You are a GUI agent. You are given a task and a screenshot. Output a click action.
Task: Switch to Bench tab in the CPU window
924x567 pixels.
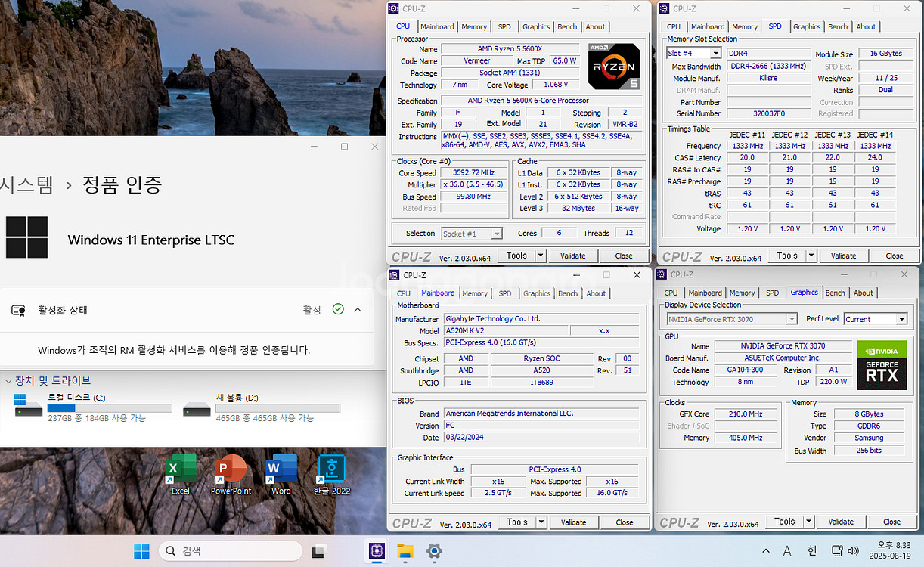click(567, 26)
